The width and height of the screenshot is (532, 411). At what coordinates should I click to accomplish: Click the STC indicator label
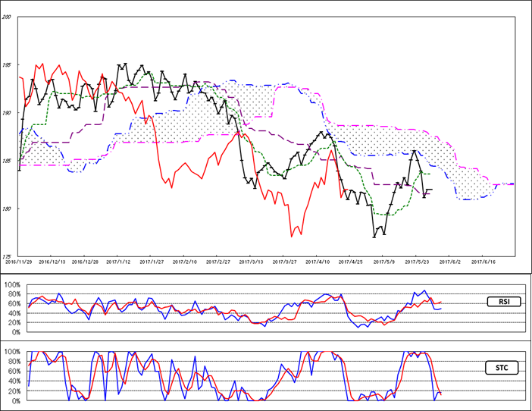pyautogui.click(x=503, y=368)
